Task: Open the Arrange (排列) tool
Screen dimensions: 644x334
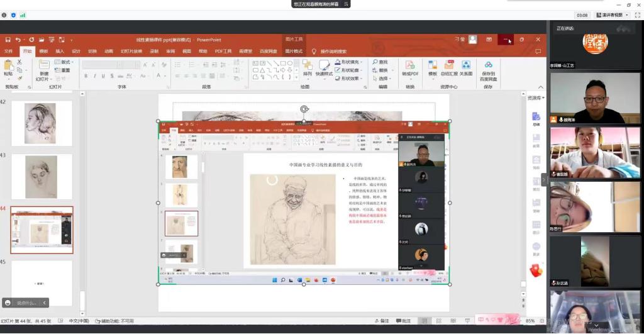Action: coord(307,66)
